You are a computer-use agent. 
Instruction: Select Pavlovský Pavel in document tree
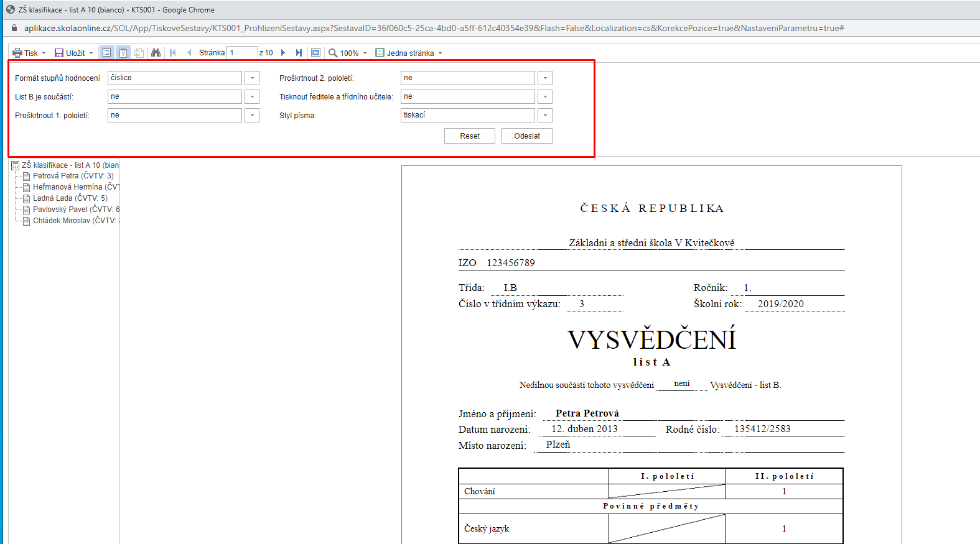point(75,210)
